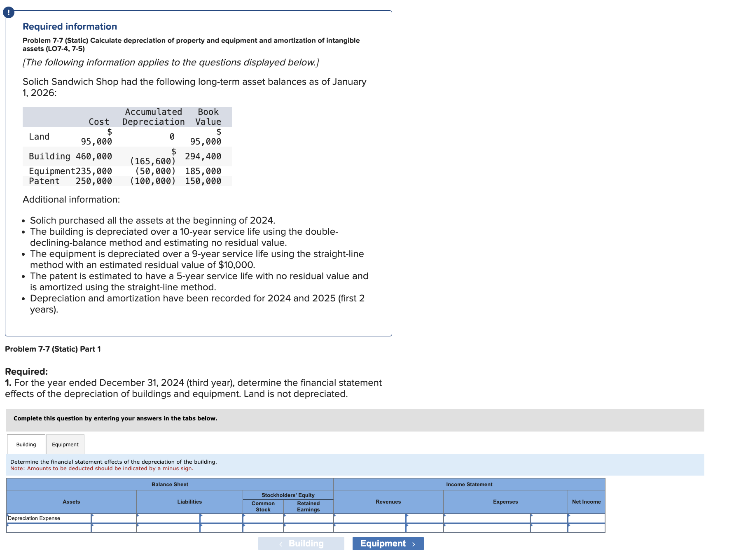Switch to the Equipment tab
This screenshot has width=734, height=560.
tap(65, 444)
